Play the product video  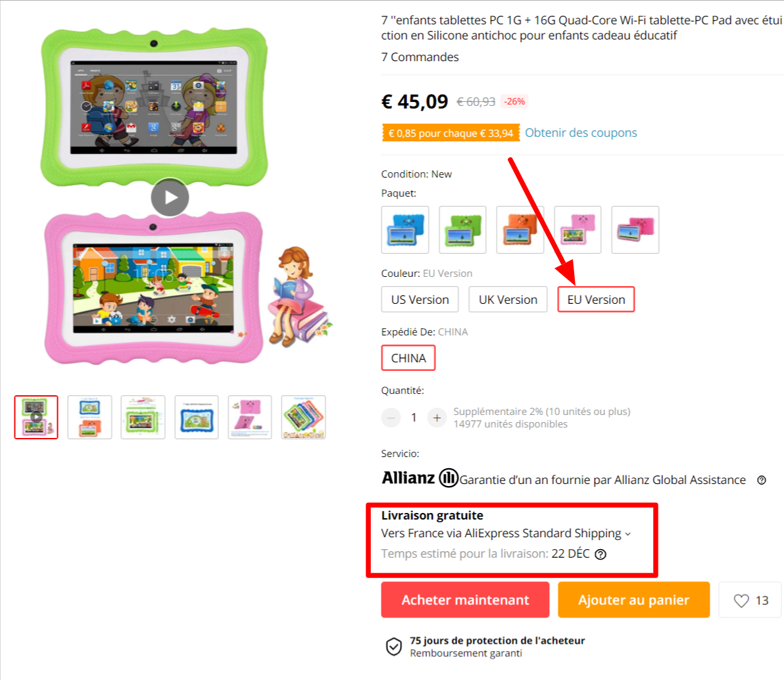tap(170, 197)
